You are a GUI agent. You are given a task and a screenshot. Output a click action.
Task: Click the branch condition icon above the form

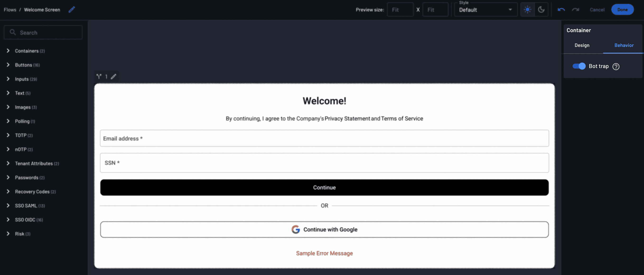pyautogui.click(x=99, y=76)
